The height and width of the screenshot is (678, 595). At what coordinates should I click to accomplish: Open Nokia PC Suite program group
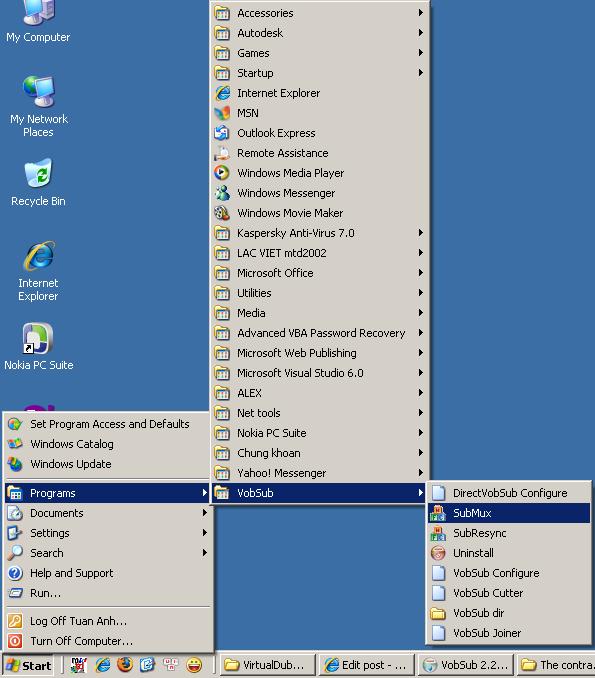pos(320,433)
